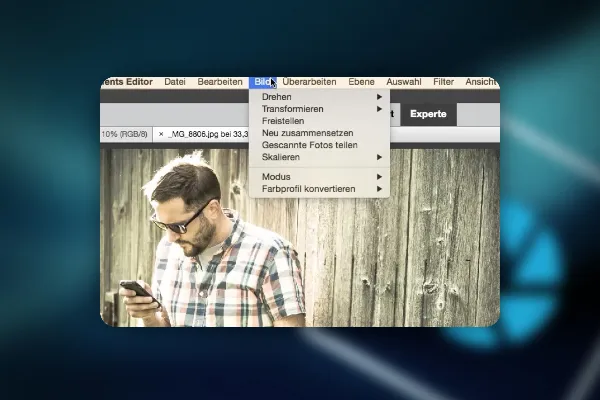Open the Transformieren submenu
600x400 pixels.
click(x=320, y=109)
